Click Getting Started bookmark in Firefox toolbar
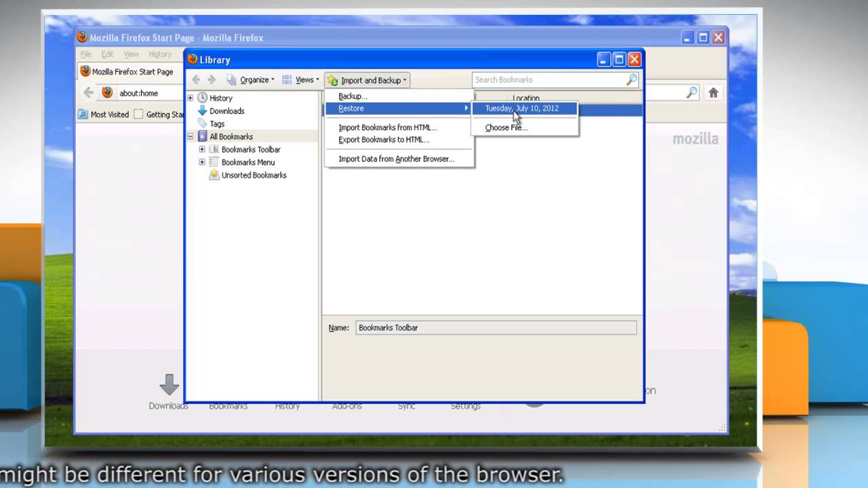The height and width of the screenshot is (488, 868). pos(159,115)
